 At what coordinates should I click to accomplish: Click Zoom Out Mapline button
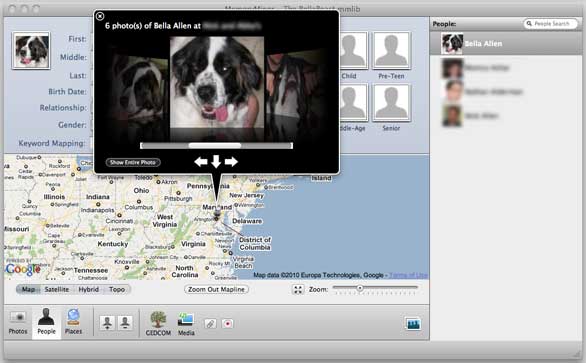216,289
